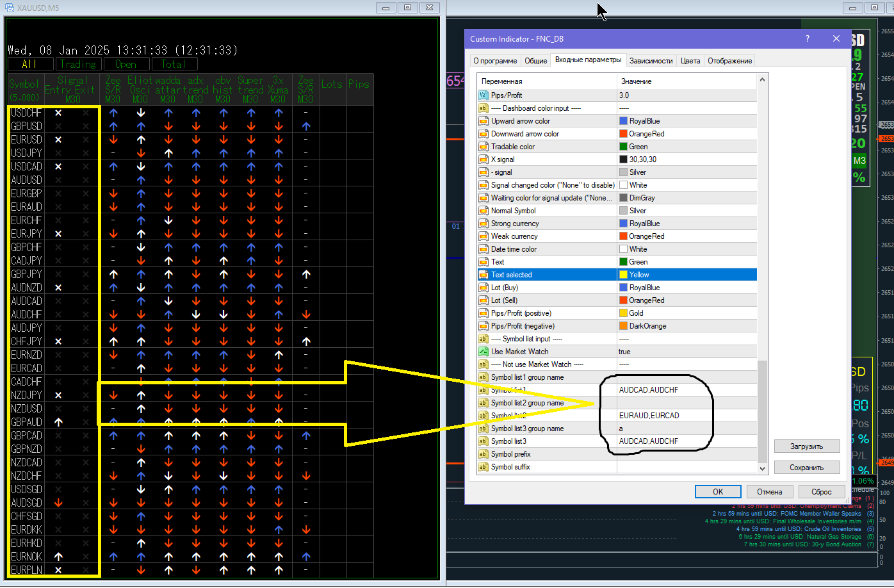Click the Super trend column header
The image size is (894, 588).
(251, 85)
